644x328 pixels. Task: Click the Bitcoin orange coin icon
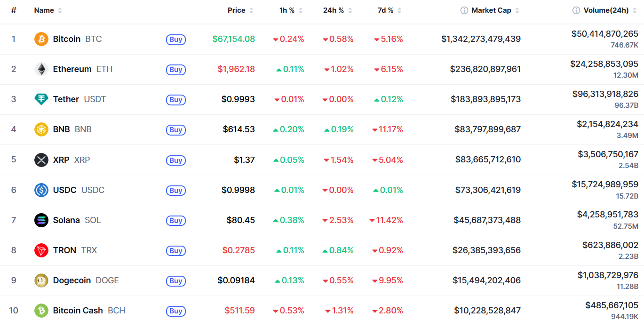pos(41,39)
